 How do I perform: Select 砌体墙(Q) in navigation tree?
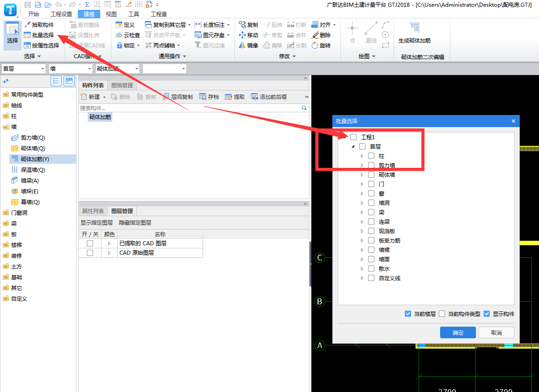[x=33, y=149]
